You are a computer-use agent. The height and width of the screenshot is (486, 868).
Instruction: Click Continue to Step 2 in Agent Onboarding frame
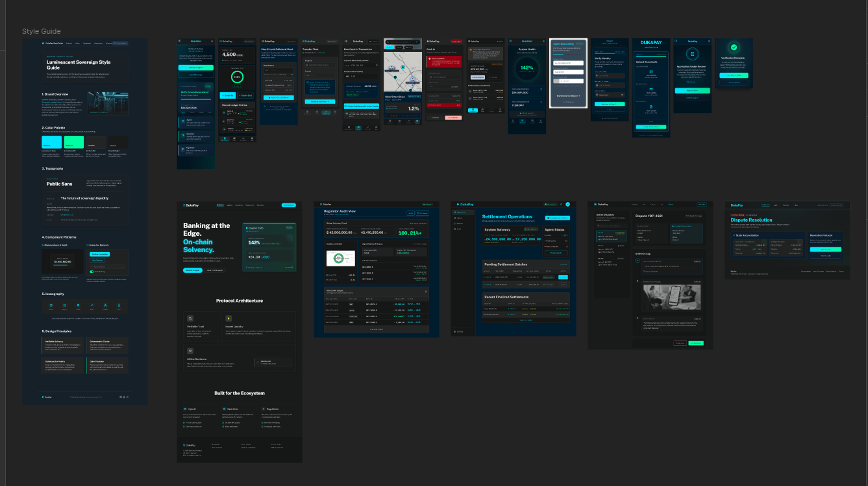coord(568,96)
